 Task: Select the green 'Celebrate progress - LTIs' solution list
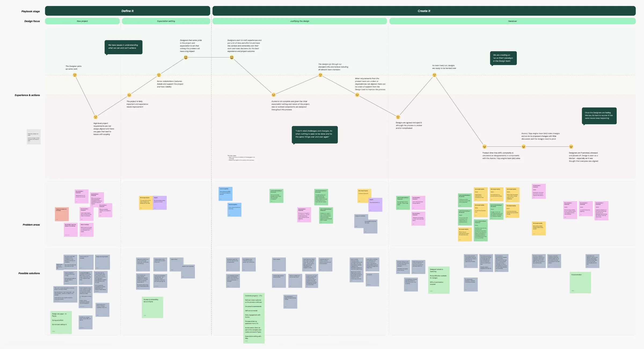(x=254, y=318)
